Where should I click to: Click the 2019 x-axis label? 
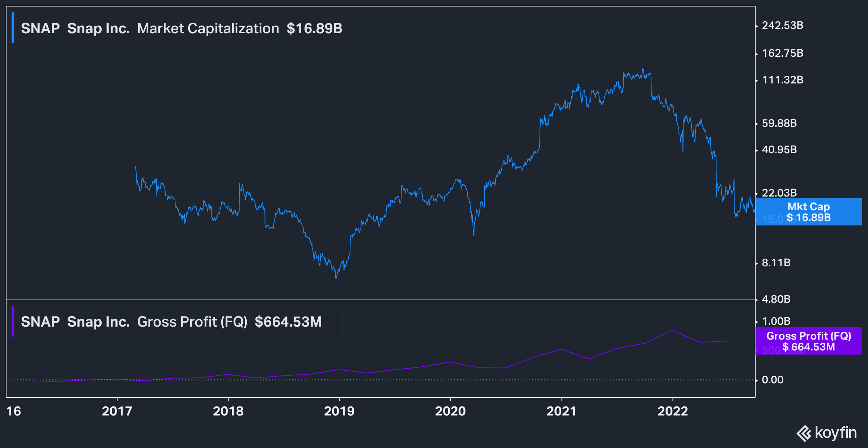[x=339, y=411]
